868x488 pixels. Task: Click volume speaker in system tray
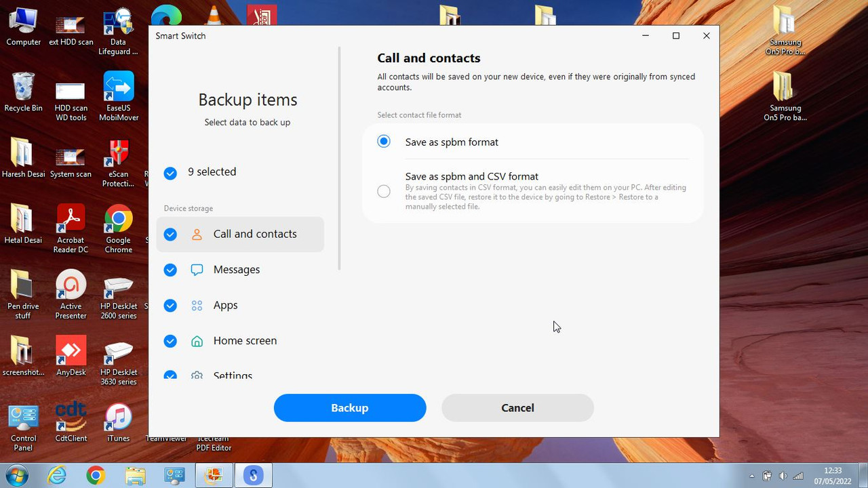783,476
